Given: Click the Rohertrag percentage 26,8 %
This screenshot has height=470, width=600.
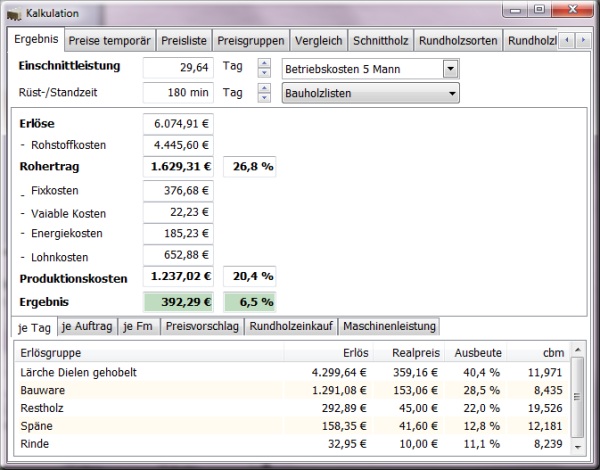Looking at the screenshot, I should click(249, 167).
